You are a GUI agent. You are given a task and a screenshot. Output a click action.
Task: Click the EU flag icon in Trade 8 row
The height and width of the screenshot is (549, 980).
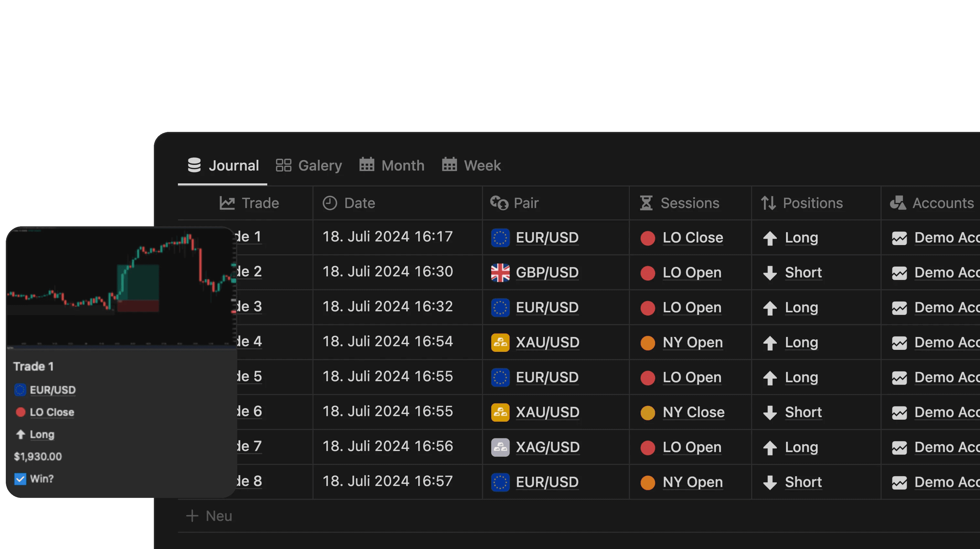500,482
